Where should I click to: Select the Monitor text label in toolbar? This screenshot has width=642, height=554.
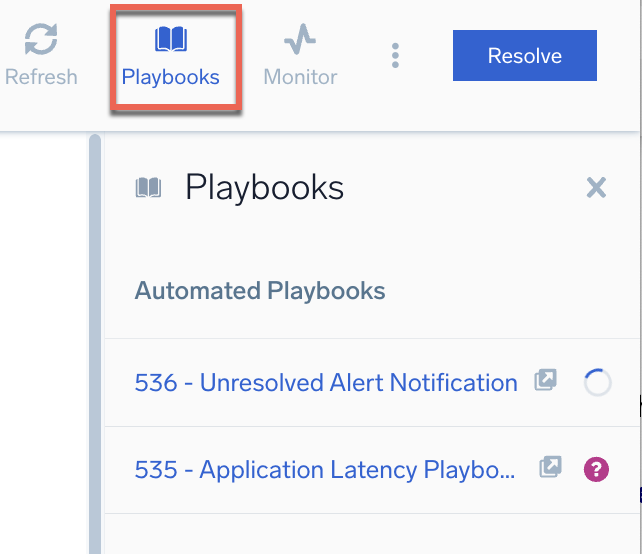(300, 77)
